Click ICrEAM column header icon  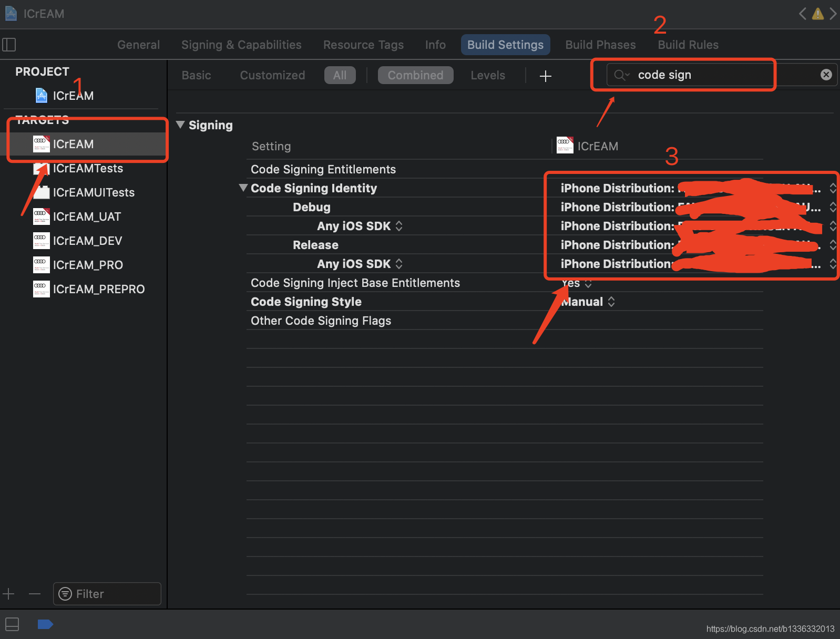pyautogui.click(x=565, y=145)
